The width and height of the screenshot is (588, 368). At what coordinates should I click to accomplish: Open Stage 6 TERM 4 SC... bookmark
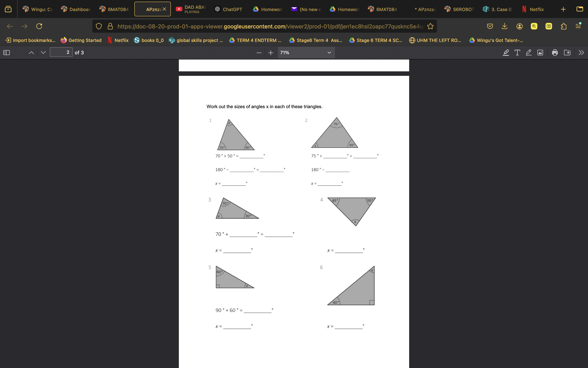coord(376,40)
